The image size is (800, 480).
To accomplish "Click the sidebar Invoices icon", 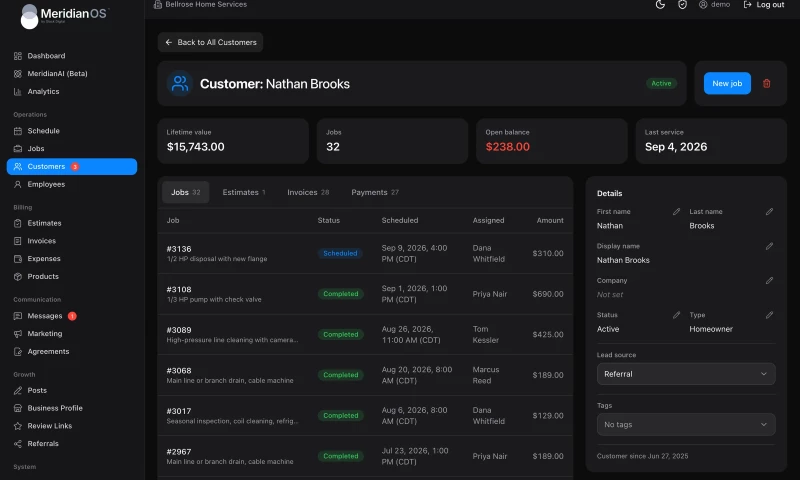I will click(18, 241).
